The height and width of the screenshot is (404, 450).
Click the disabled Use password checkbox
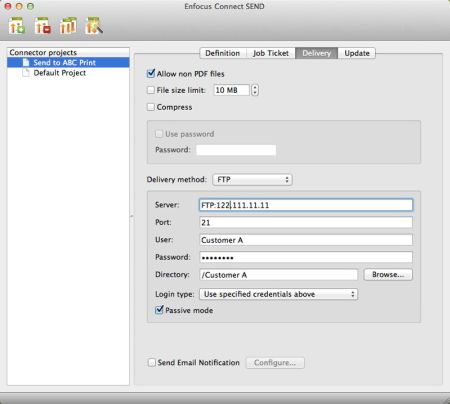tap(159, 134)
